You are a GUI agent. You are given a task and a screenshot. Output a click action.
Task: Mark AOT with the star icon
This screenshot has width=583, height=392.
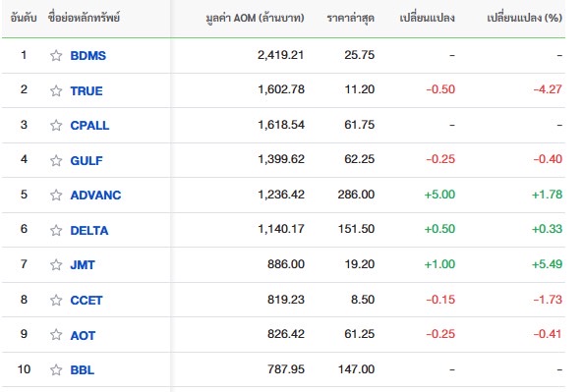click(x=56, y=335)
